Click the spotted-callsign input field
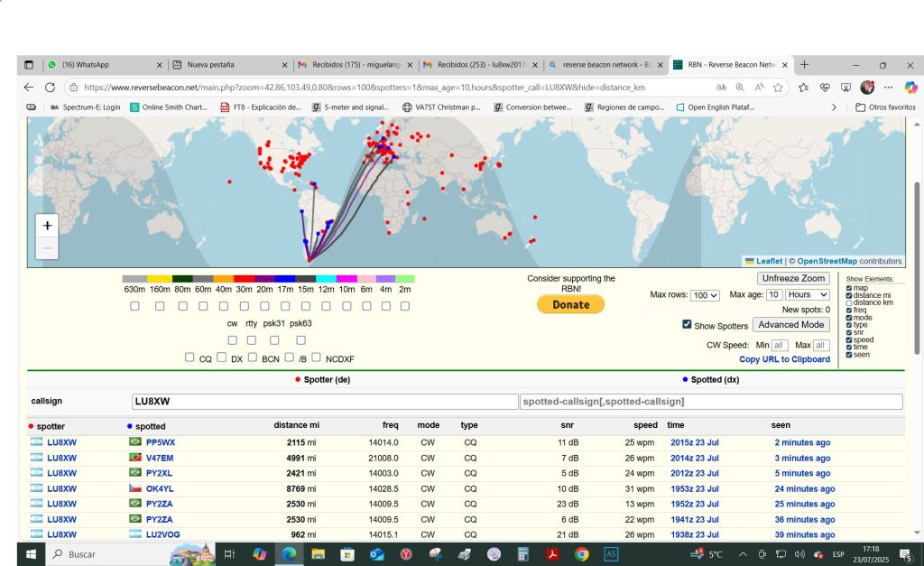The width and height of the screenshot is (924, 566). pos(711,402)
